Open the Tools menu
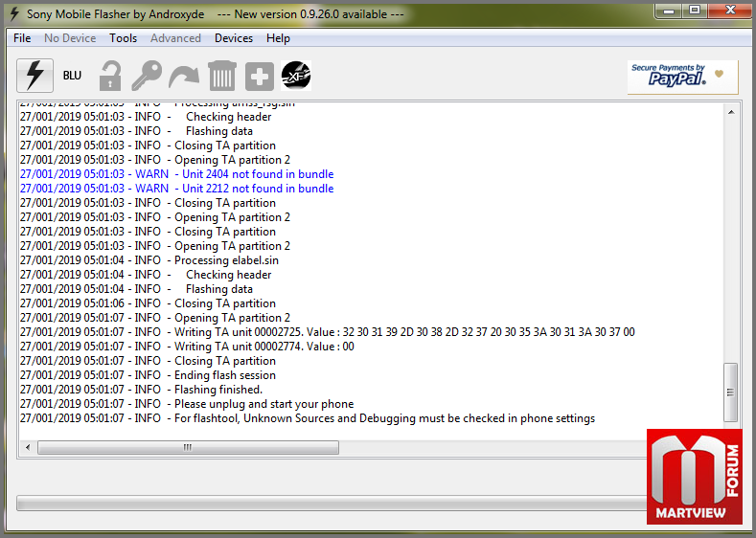Image resolution: width=756 pixels, height=538 pixels. [123, 38]
